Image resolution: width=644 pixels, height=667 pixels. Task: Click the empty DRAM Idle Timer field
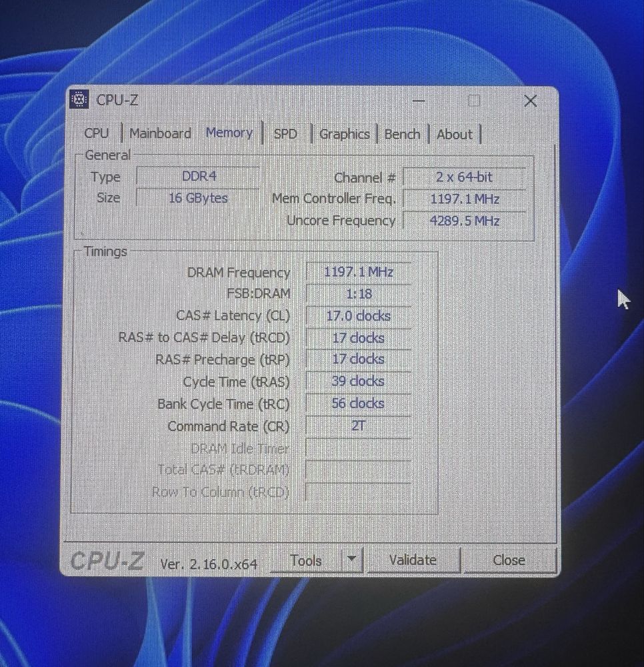point(359,448)
